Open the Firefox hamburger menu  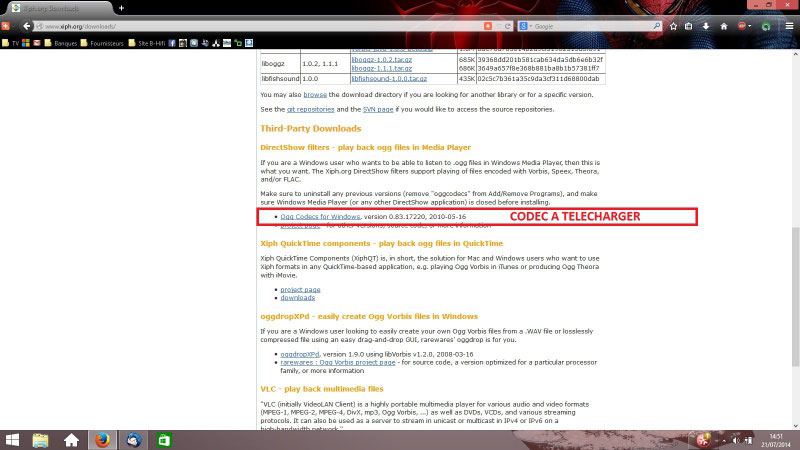789,26
